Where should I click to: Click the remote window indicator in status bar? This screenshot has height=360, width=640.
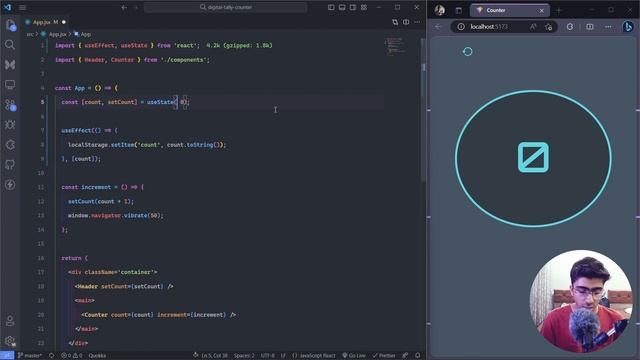pyautogui.click(x=7, y=356)
